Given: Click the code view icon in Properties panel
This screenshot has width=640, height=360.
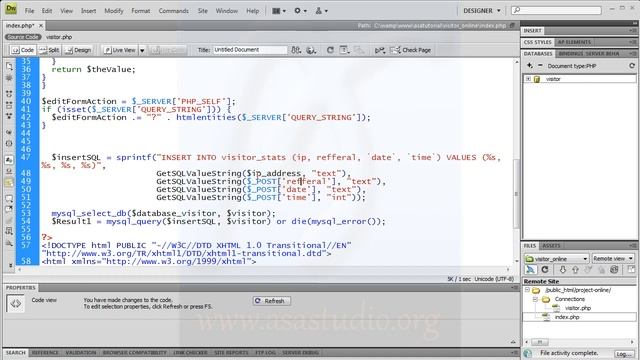Looking at the screenshot, I should tap(16, 304).
